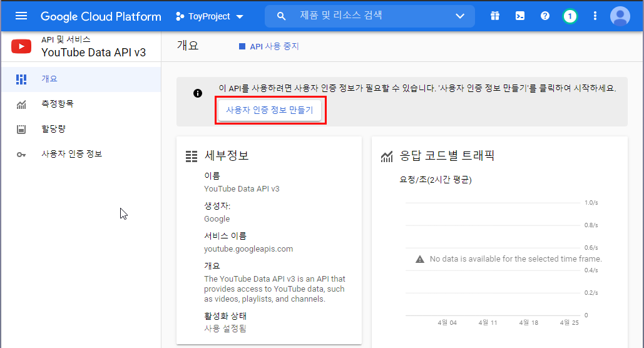Click the 개요 dashboard grid icon
Screen dimensions: 644x348
point(21,79)
